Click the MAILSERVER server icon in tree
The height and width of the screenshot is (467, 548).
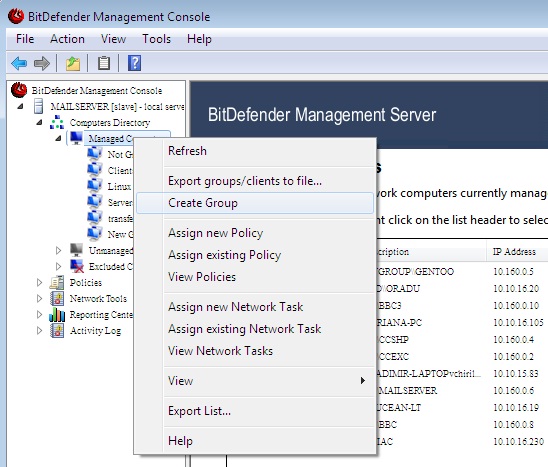click(38, 106)
